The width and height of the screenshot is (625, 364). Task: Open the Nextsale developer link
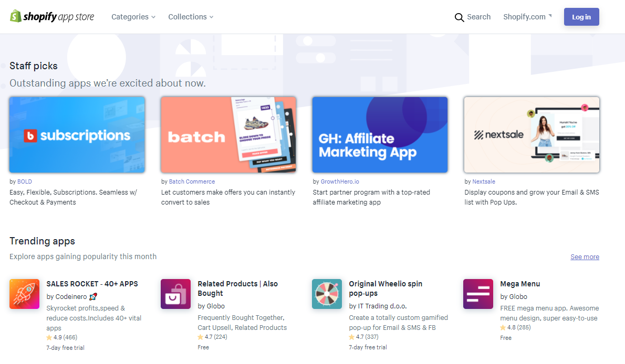484,181
